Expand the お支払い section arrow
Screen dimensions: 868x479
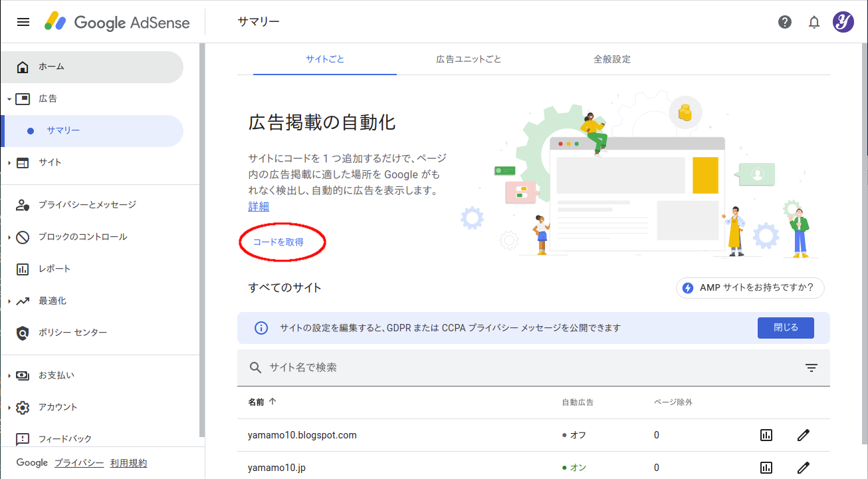[x=9, y=376]
